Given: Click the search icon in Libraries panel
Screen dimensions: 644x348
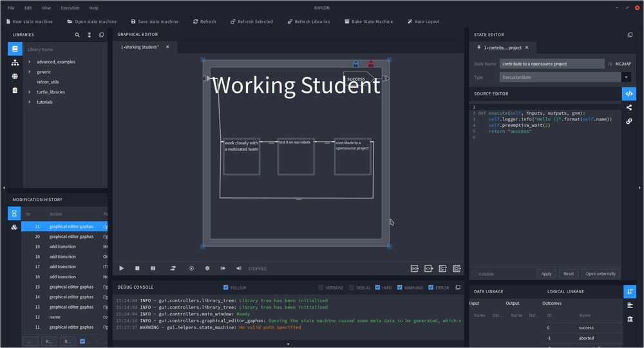Looking at the screenshot, I should tap(77, 35).
